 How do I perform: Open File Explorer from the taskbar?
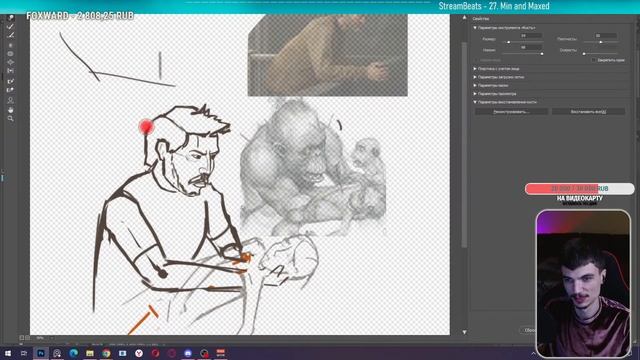(x=90, y=353)
